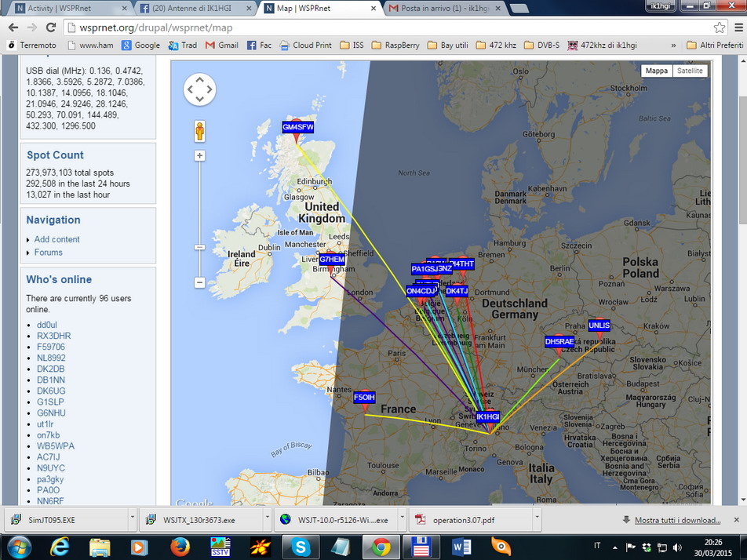Open the 472 khz bookmarks folder

click(x=496, y=45)
